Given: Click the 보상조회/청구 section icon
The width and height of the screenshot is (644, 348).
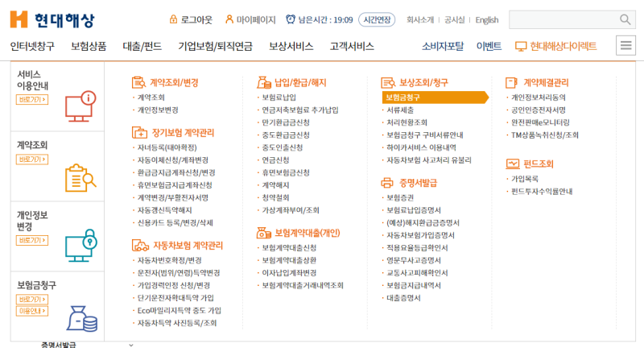Looking at the screenshot, I should [x=388, y=83].
